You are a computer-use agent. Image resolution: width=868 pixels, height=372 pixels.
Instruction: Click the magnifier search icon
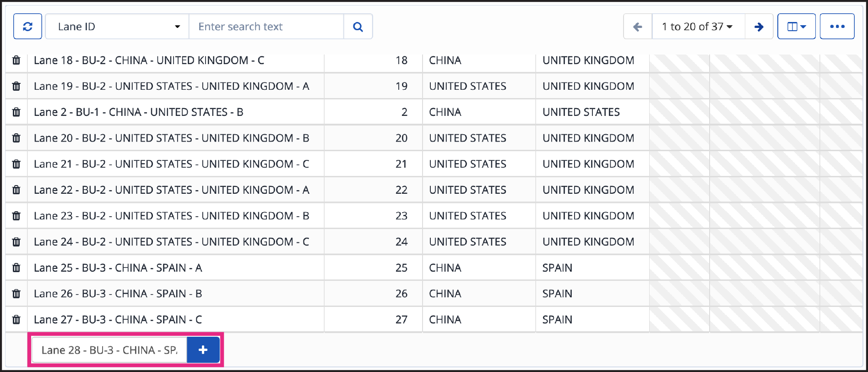(x=358, y=27)
